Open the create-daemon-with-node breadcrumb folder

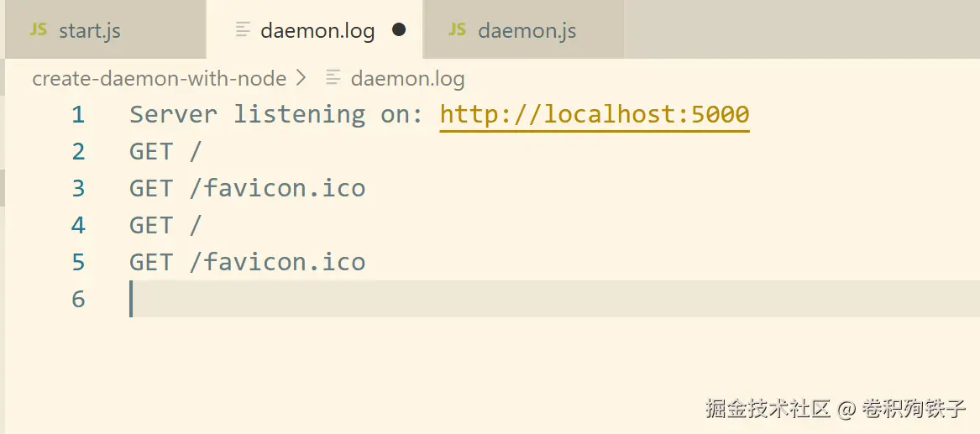tap(159, 79)
